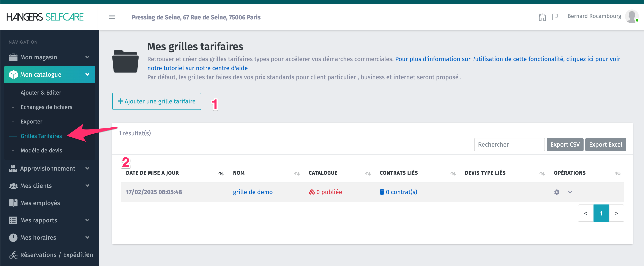Screen dimensions: 644x266
Task: Click Export Excel button
Action: [605, 144]
